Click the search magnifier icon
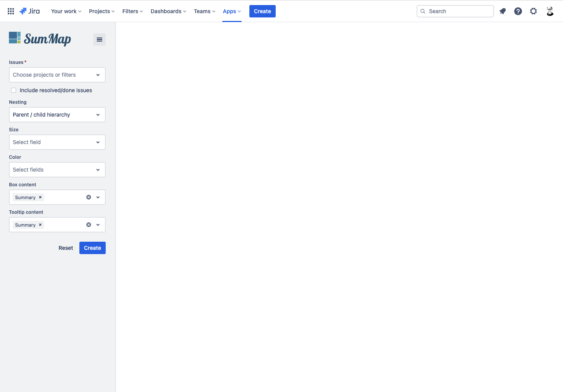This screenshot has width=563, height=392. 423,11
